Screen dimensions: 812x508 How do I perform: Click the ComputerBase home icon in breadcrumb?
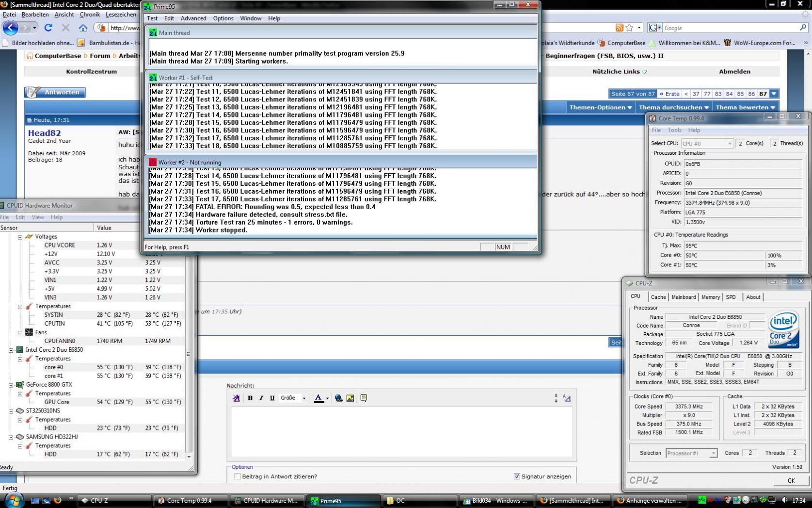(x=30, y=56)
